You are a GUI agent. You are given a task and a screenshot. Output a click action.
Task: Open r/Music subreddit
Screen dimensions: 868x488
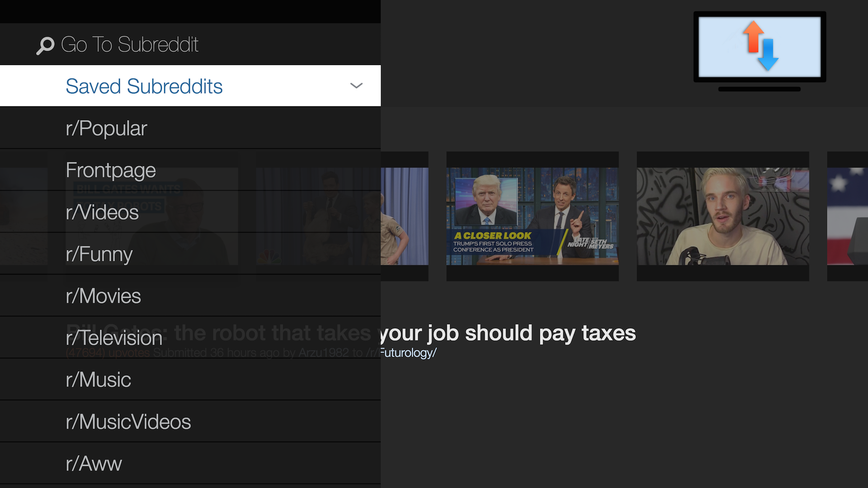pos(98,380)
